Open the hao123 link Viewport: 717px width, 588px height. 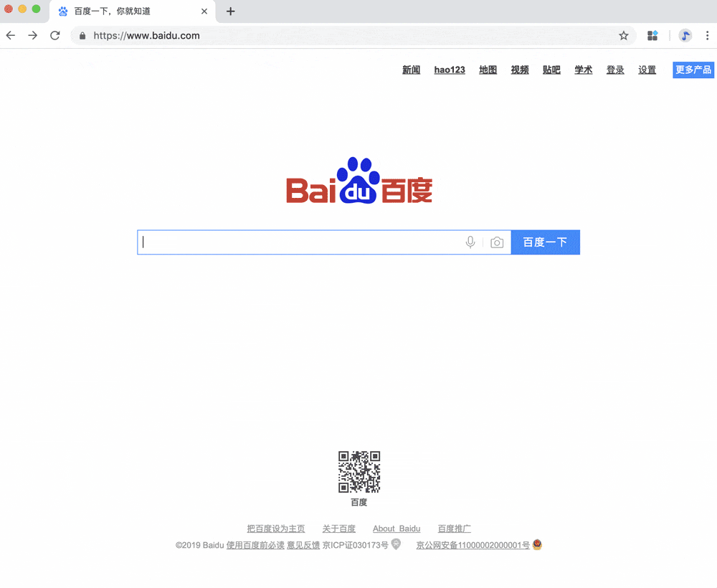pyautogui.click(x=450, y=70)
